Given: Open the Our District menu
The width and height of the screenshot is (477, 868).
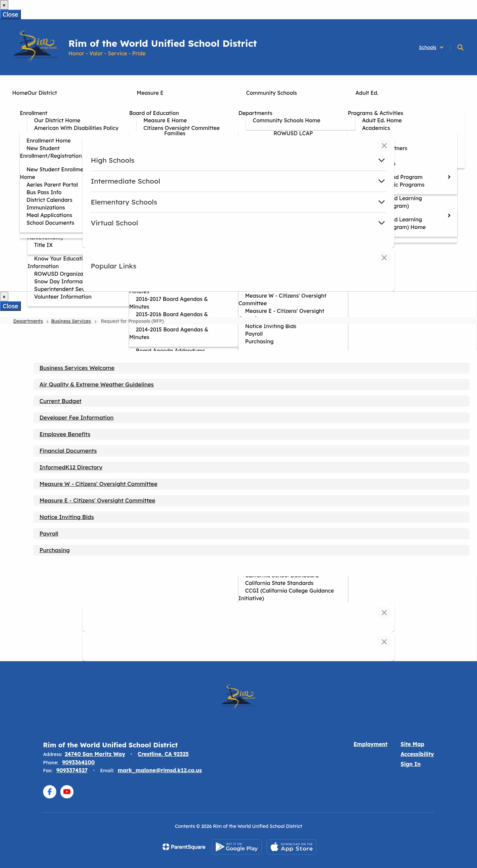Looking at the screenshot, I should tap(42, 93).
